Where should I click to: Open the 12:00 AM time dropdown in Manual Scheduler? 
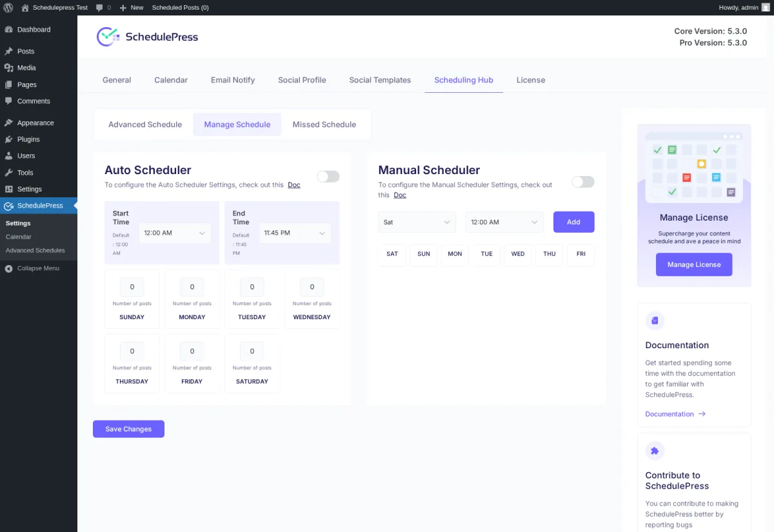pos(504,222)
